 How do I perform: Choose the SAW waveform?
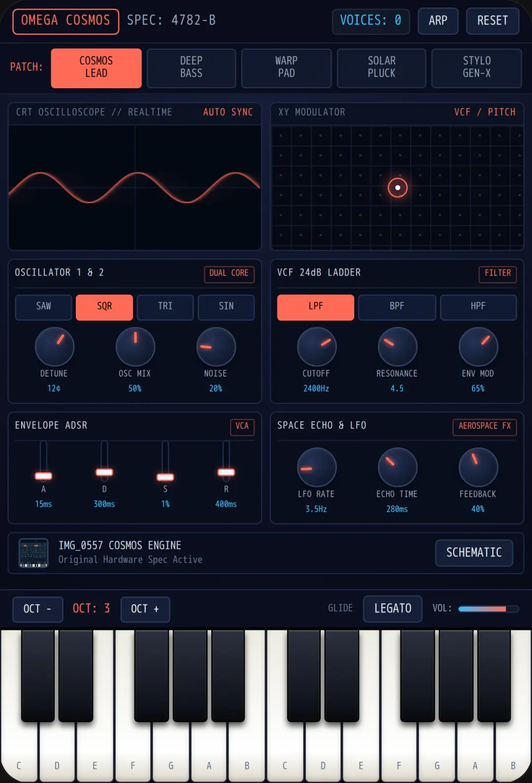coord(43,307)
